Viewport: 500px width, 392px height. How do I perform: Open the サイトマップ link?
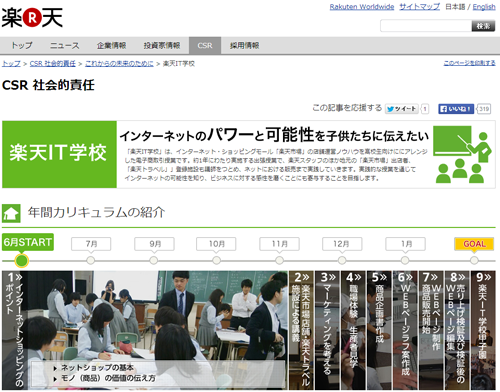420,7
